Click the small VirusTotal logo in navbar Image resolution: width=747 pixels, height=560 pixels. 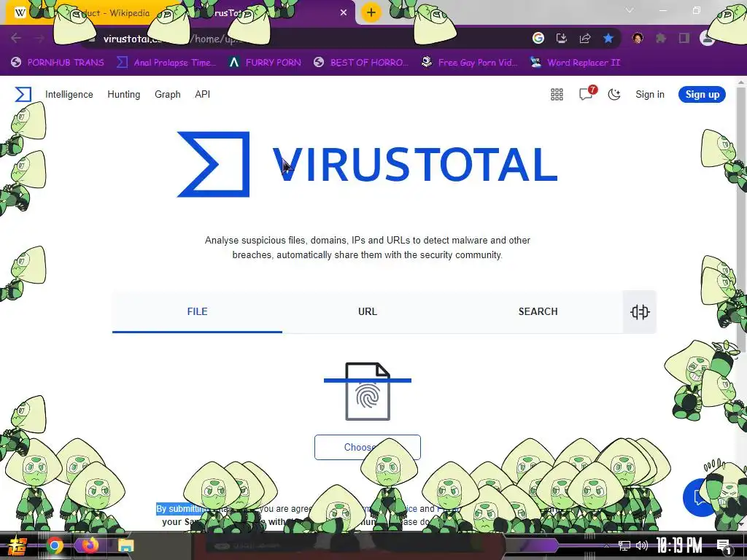pos(23,94)
